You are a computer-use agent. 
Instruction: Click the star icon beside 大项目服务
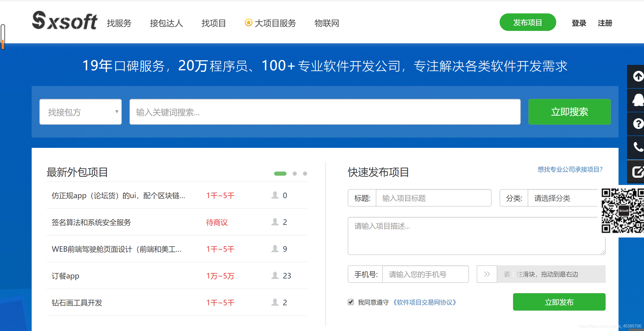[x=248, y=23]
